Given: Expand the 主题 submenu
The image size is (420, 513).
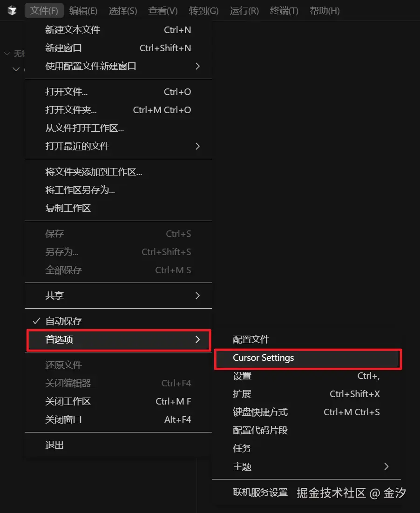Looking at the screenshot, I should (x=386, y=466).
